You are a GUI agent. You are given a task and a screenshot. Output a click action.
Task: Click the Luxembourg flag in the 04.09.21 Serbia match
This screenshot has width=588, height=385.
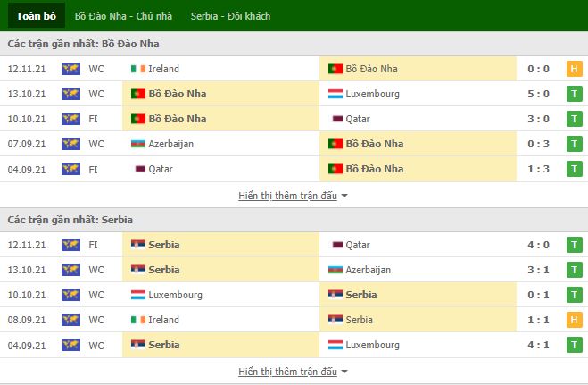(335, 345)
